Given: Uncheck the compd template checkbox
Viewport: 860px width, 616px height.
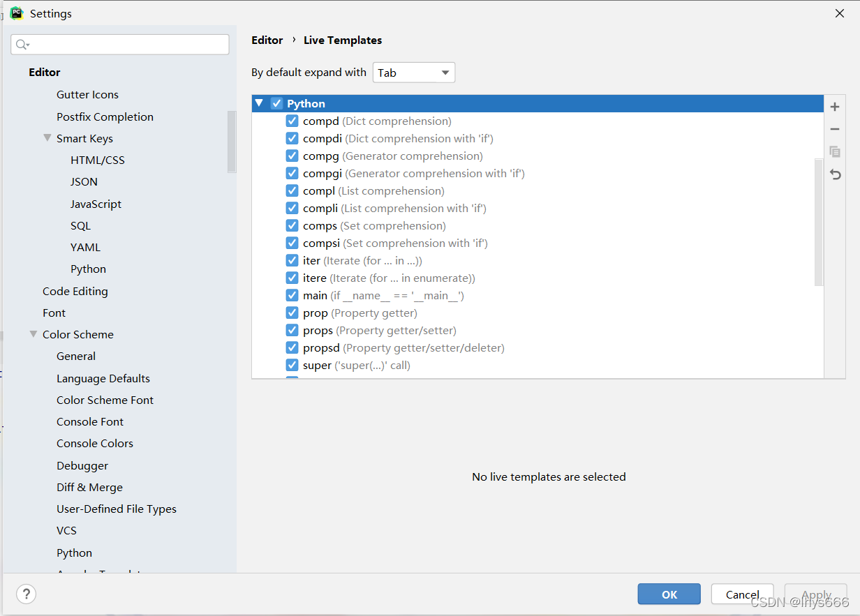Looking at the screenshot, I should point(292,121).
